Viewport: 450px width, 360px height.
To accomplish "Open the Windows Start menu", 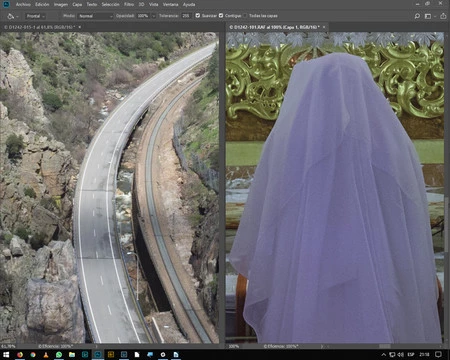I will coord(6,355).
